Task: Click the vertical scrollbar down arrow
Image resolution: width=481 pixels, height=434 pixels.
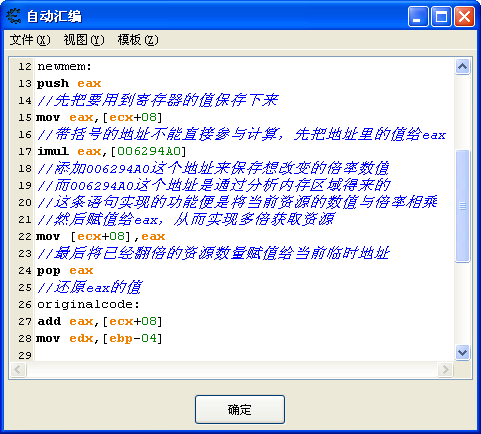Action: (x=462, y=353)
